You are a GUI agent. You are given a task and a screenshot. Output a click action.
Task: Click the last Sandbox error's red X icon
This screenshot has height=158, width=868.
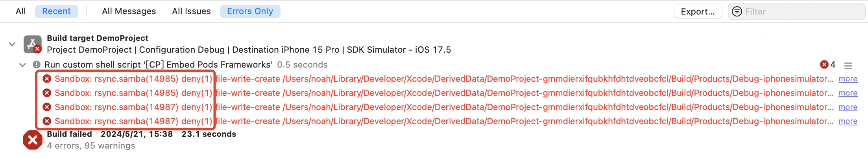[47, 121]
